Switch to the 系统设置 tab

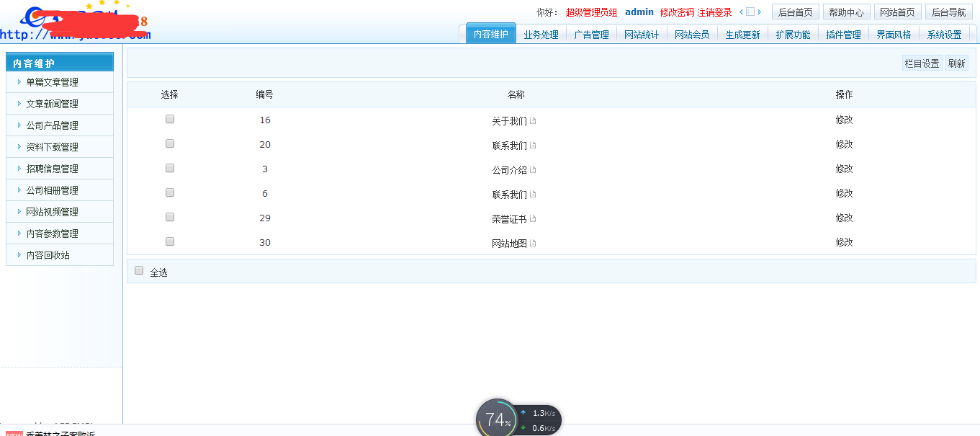[x=944, y=35]
